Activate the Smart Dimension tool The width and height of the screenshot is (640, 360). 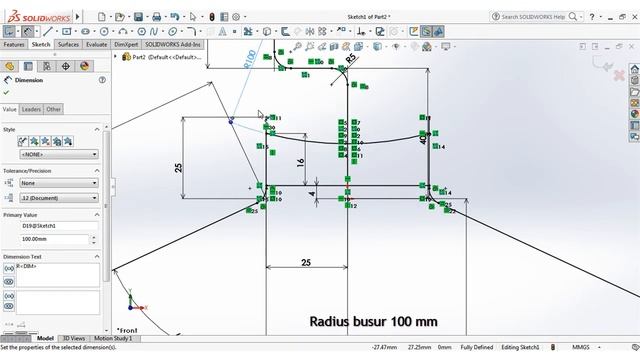point(28,31)
